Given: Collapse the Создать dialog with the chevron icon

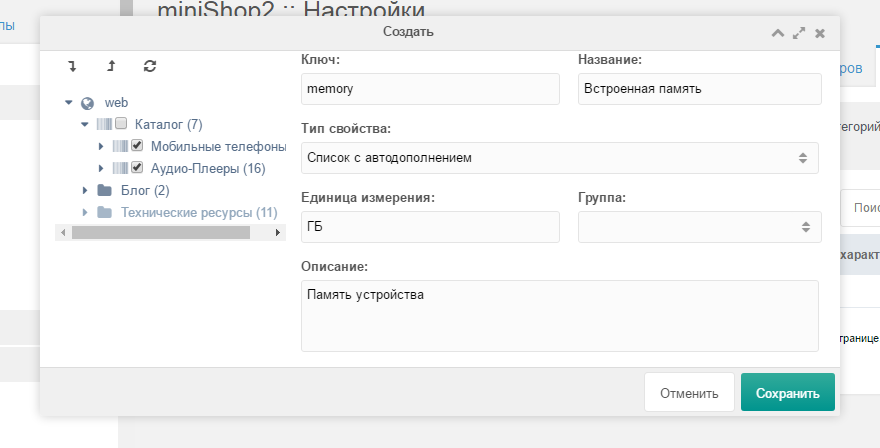Looking at the screenshot, I should click(x=778, y=33).
